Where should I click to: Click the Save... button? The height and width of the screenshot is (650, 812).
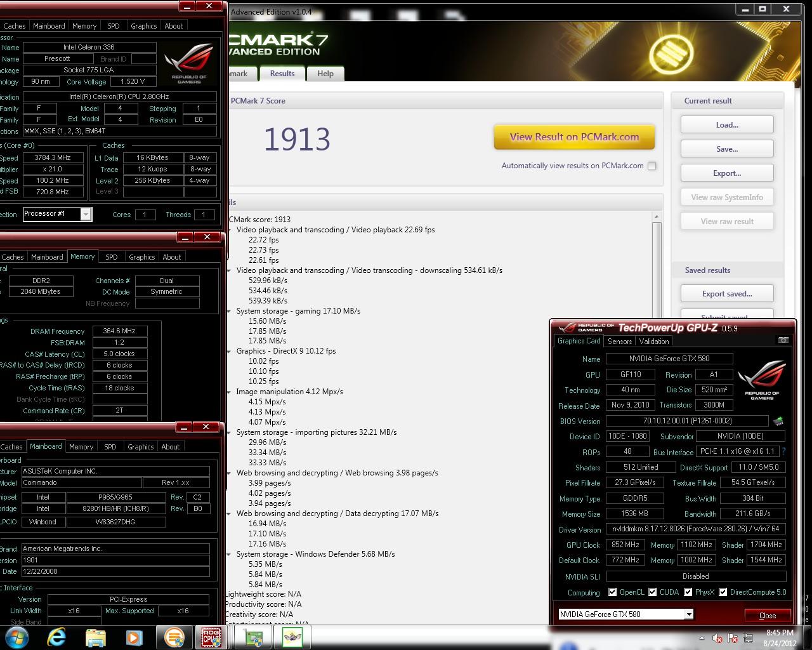pyautogui.click(x=727, y=149)
